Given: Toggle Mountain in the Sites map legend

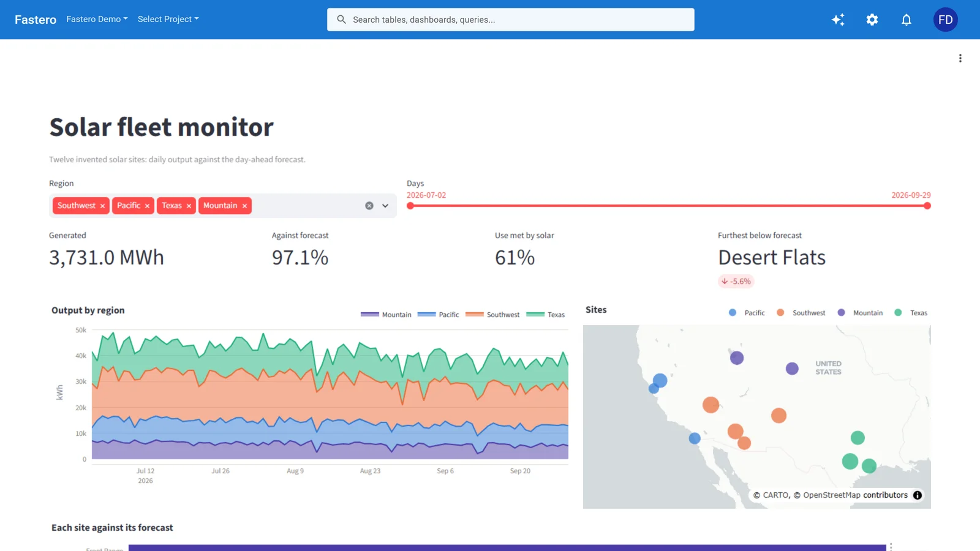Looking at the screenshot, I should pos(860,313).
